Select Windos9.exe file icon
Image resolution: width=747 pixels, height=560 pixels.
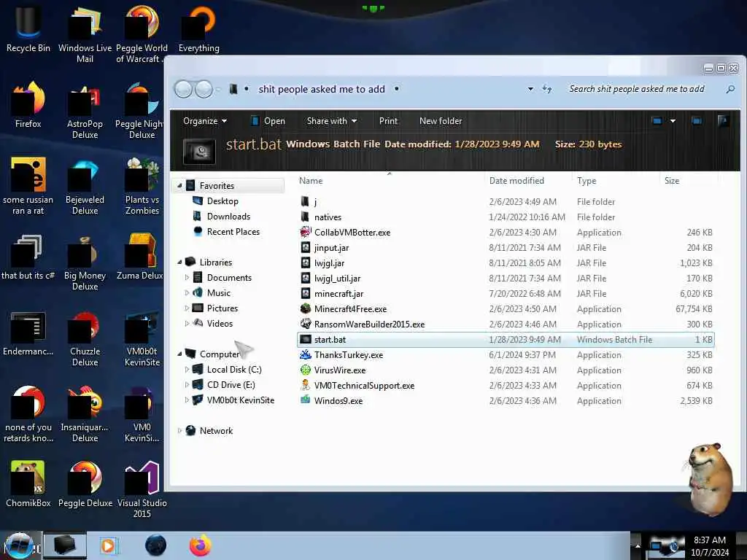pyautogui.click(x=306, y=400)
